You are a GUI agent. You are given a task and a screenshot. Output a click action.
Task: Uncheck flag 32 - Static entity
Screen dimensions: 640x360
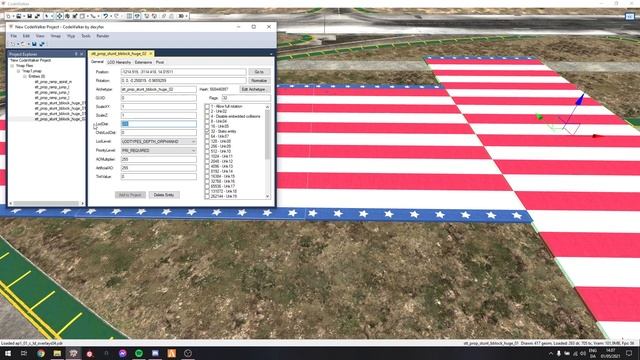click(207, 131)
